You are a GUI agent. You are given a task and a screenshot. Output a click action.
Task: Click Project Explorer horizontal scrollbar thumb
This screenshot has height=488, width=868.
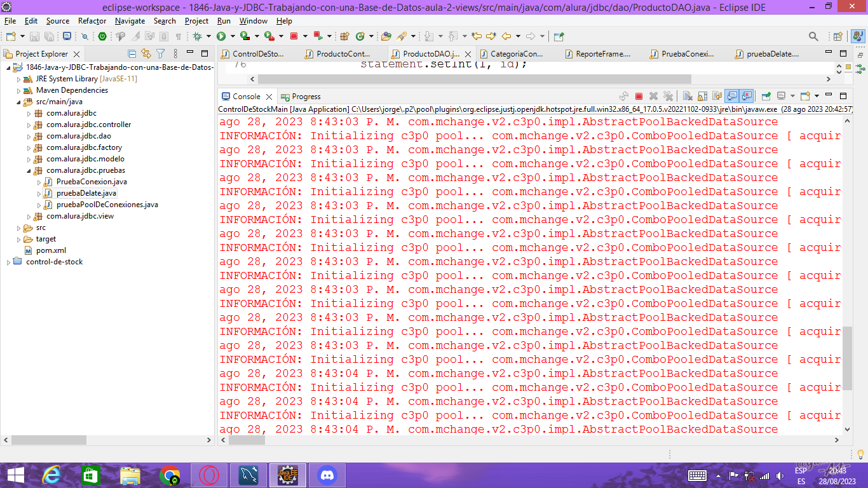pos(49,440)
